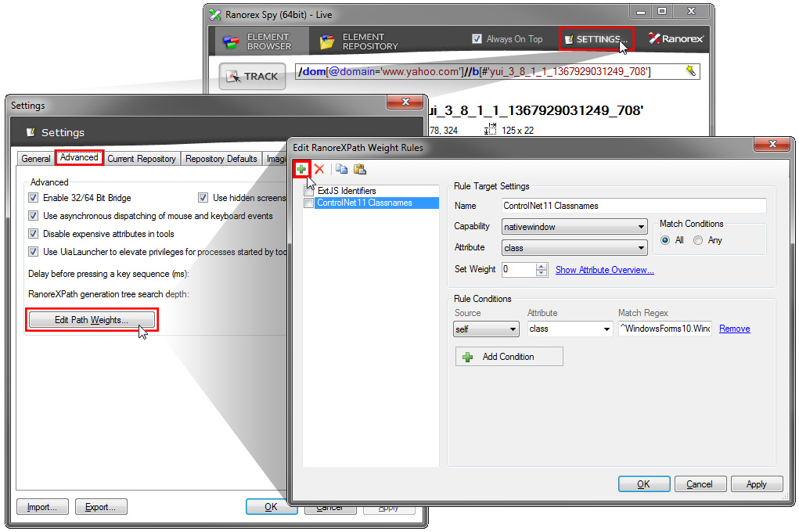Close the Settings window
This screenshot has width=799, height=532.
click(405, 102)
